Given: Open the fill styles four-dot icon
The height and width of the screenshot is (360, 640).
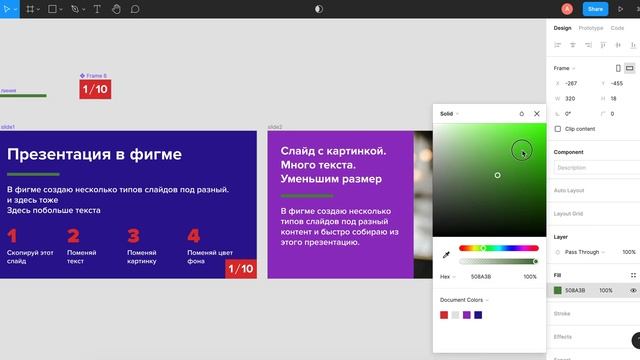Looking at the screenshot, I should (x=633, y=275).
